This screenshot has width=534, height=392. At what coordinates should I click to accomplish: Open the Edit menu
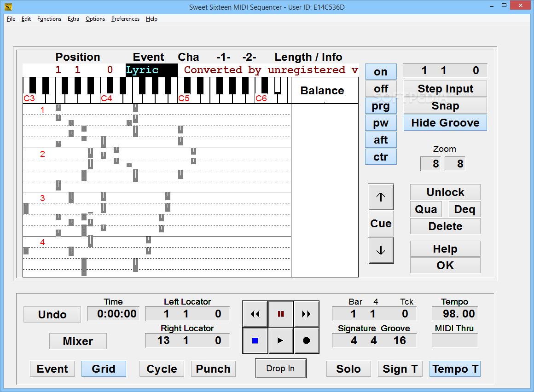pyautogui.click(x=26, y=19)
